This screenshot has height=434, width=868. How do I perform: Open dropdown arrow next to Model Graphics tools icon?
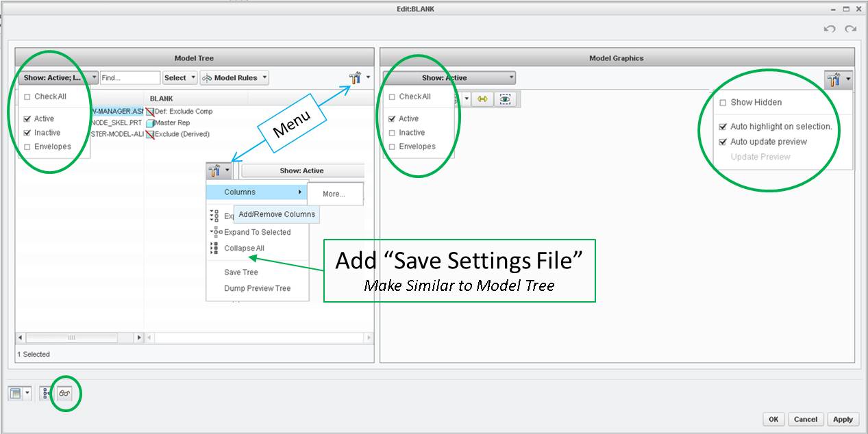847,80
